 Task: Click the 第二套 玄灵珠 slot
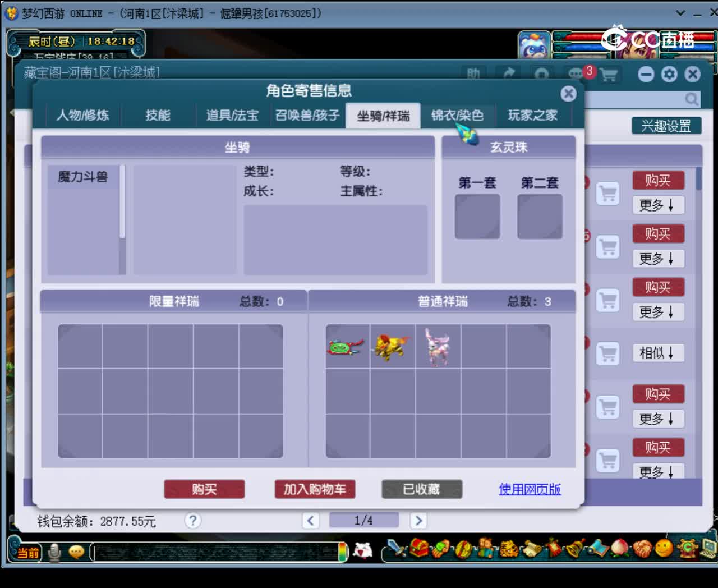click(x=540, y=217)
